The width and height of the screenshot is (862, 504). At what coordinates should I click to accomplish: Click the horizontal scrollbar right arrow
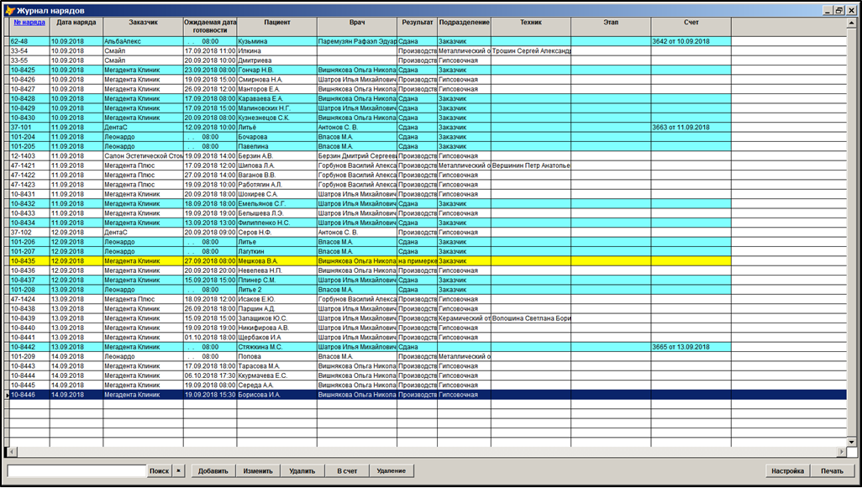[841, 452]
